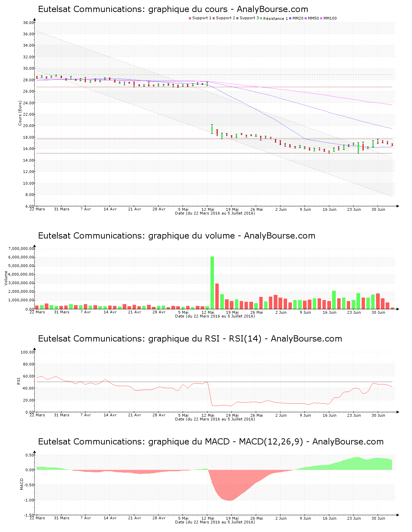Select the MM50 legend label
The image size is (412, 532).
pos(313,18)
